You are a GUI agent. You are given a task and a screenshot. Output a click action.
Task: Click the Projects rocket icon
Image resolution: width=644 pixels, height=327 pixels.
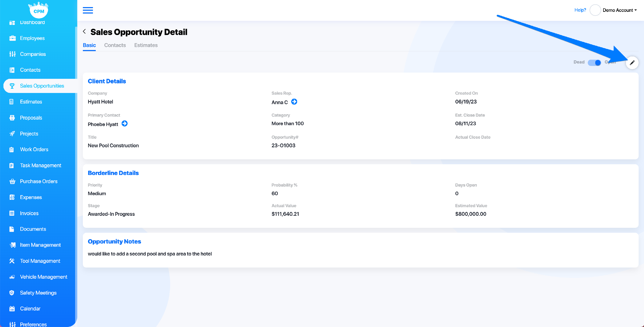coord(12,134)
